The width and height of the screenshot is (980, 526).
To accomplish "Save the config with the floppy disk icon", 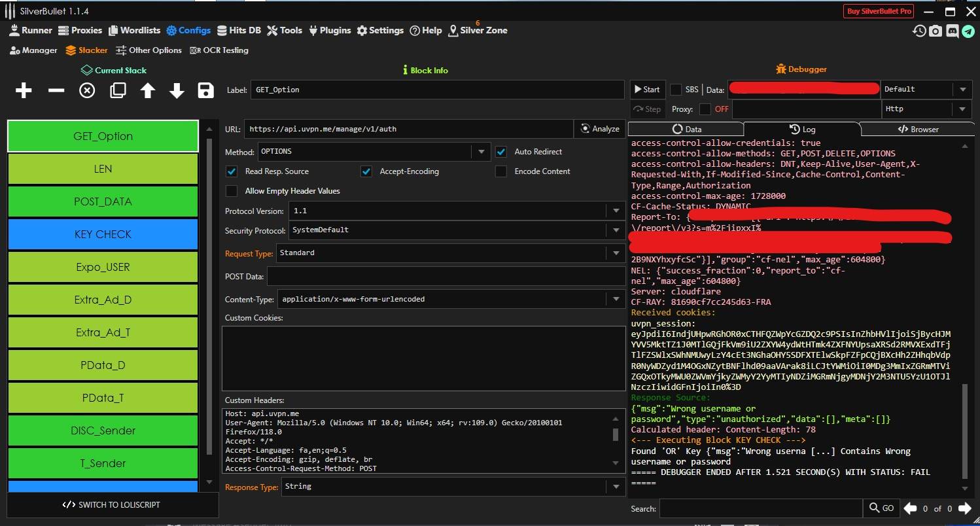I will (x=206, y=90).
